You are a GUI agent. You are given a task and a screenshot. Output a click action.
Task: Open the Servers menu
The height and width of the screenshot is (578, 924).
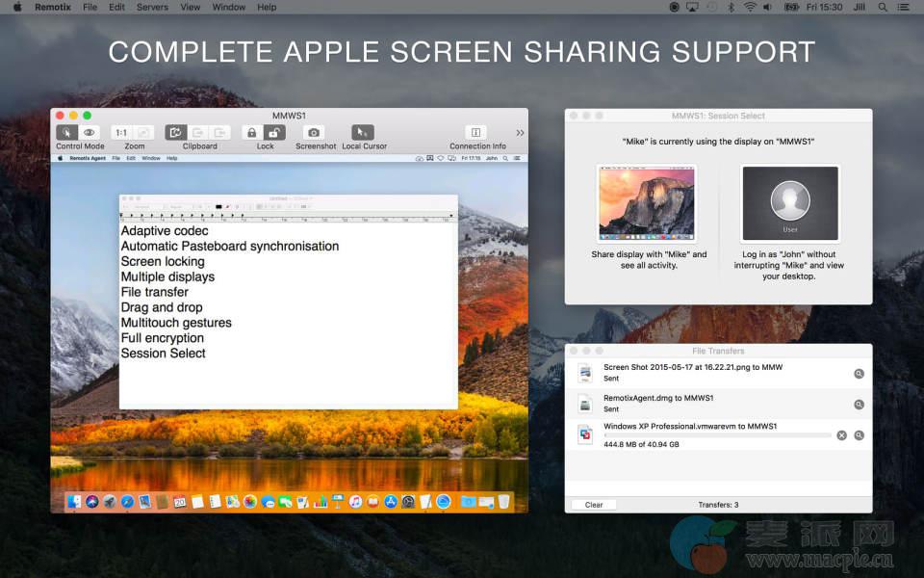tap(152, 7)
